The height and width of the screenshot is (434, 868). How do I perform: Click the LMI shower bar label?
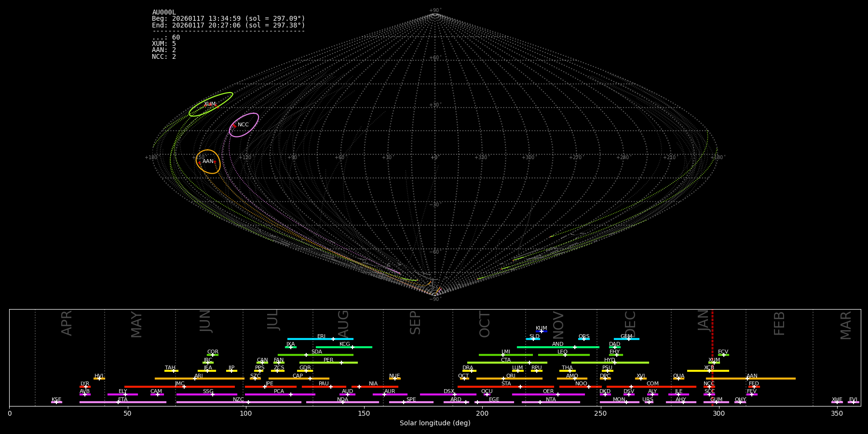pyautogui.click(x=506, y=352)
